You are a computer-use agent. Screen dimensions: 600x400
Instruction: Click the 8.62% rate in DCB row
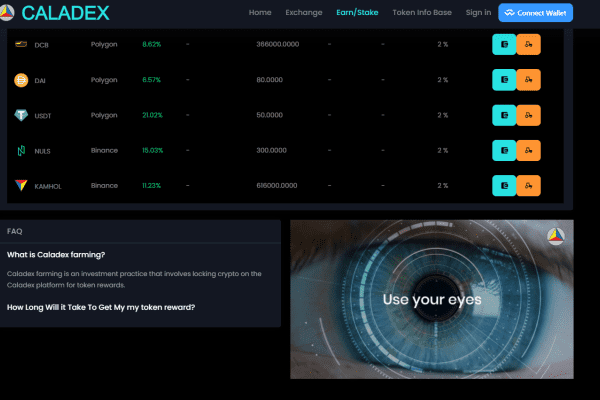[152, 44]
